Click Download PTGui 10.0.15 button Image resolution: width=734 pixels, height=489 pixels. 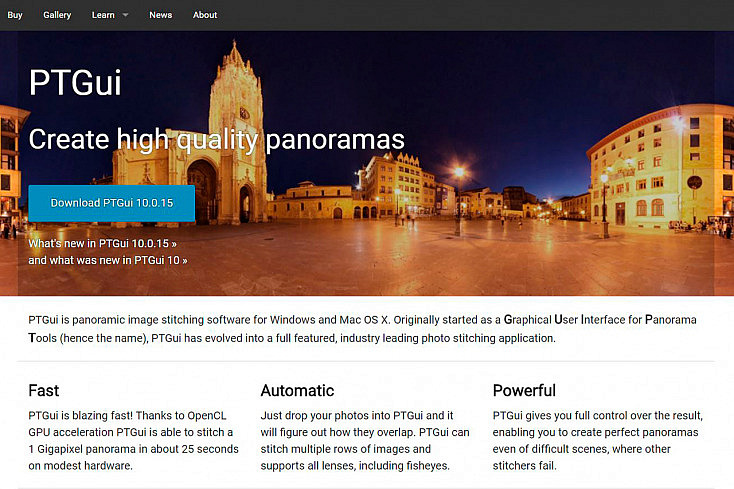tap(111, 203)
